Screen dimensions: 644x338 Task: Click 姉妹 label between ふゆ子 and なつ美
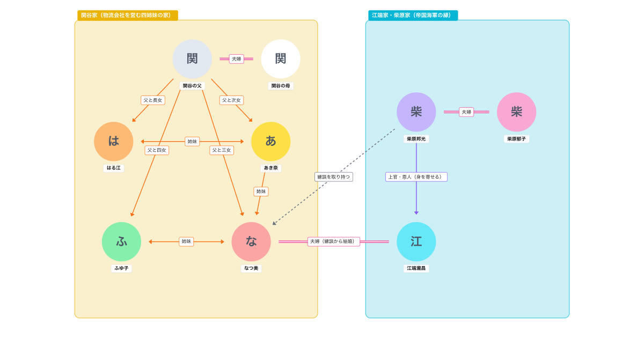[186, 242]
